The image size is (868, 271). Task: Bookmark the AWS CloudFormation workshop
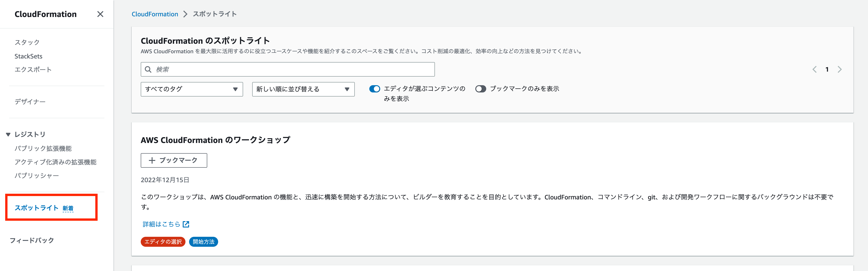click(x=174, y=160)
